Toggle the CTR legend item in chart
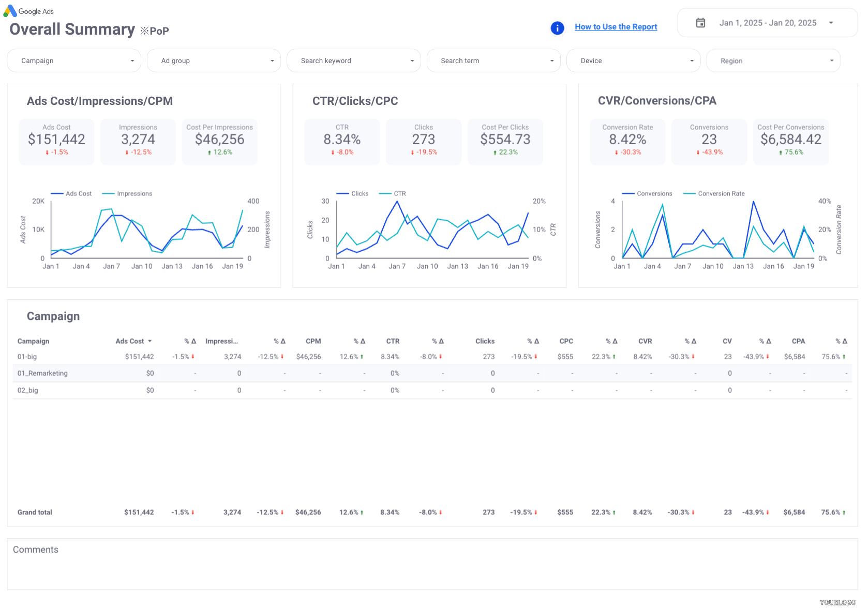The width and height of the screenshot is (868, 610). pos(393,194)
